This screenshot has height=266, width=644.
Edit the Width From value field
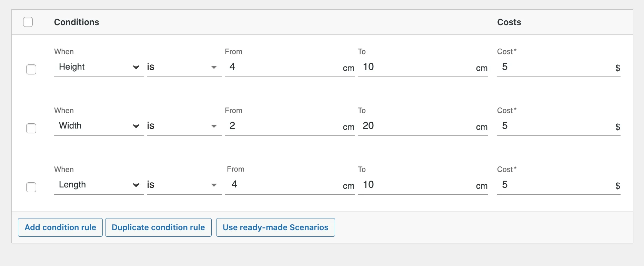[283, 126]
